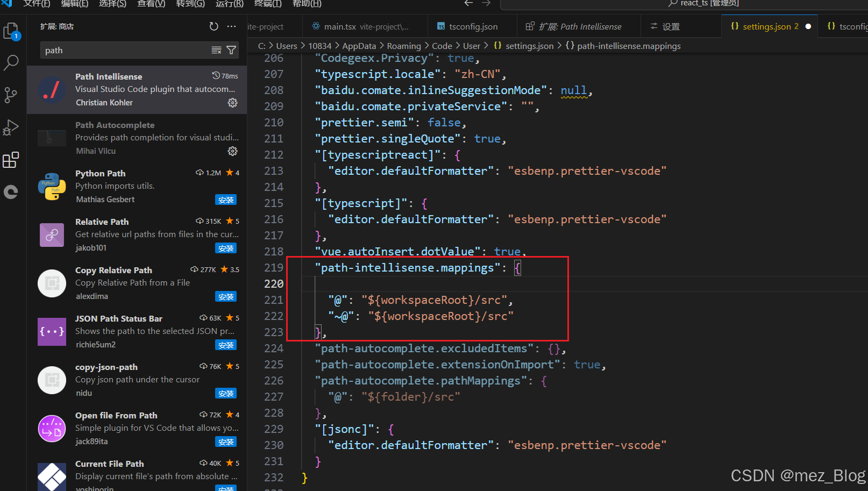Open Path Intellisense manage gear
Image resolution: width=868 pixels, height=491 pixels.
pos(232,102)
